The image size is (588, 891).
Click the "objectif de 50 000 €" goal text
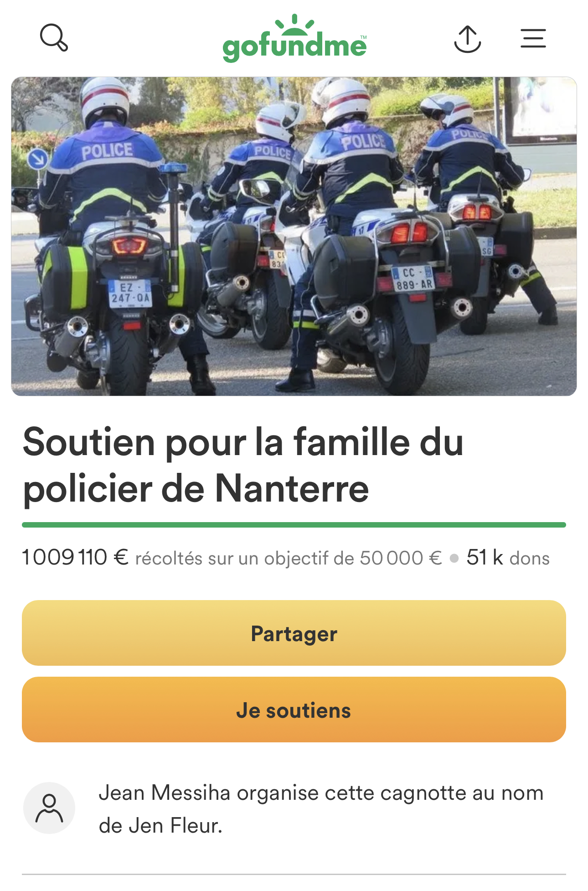point(353,558)
